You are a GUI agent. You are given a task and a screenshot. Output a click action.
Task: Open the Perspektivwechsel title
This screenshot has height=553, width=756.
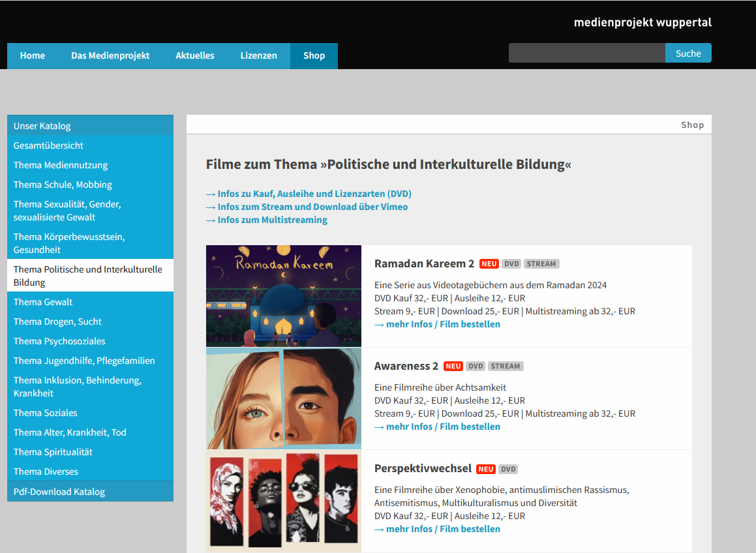point(423,469)
